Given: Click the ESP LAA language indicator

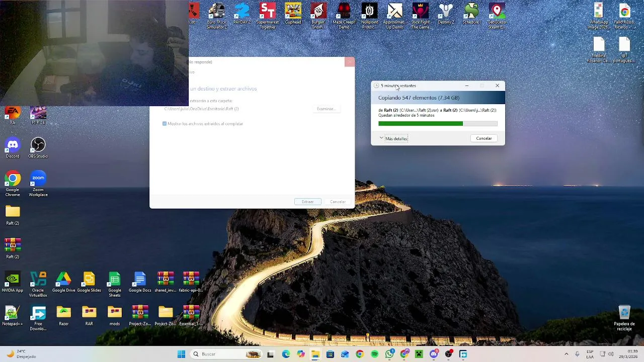Looking at the screenshot, I should 590,354.
